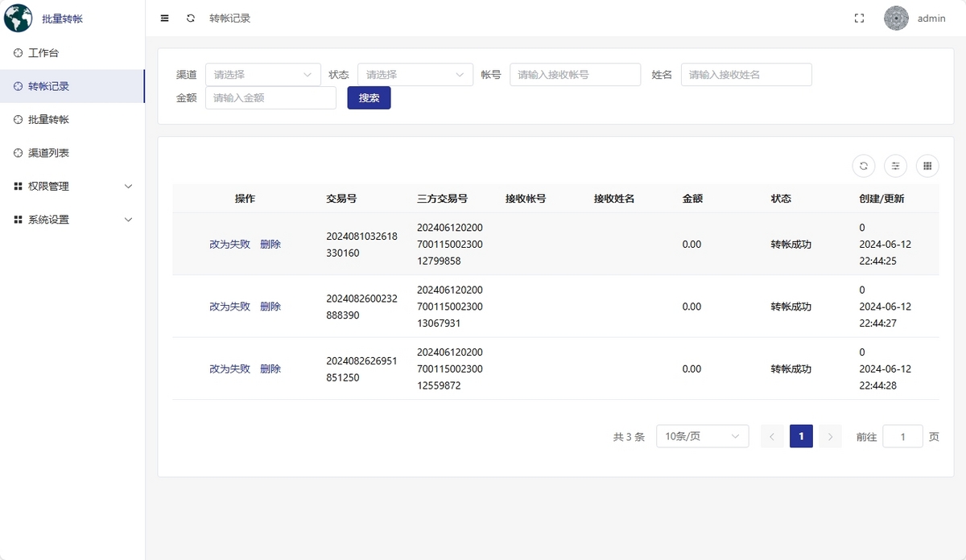Click 删除 for transaction 2024082626951851250
966x560 pixels.
coord(270,369)
